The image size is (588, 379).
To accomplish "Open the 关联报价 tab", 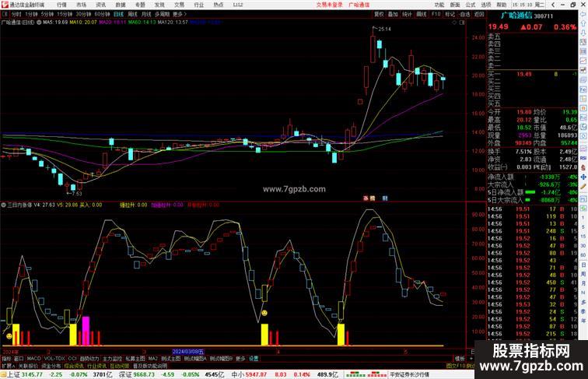I will (28, 366).
